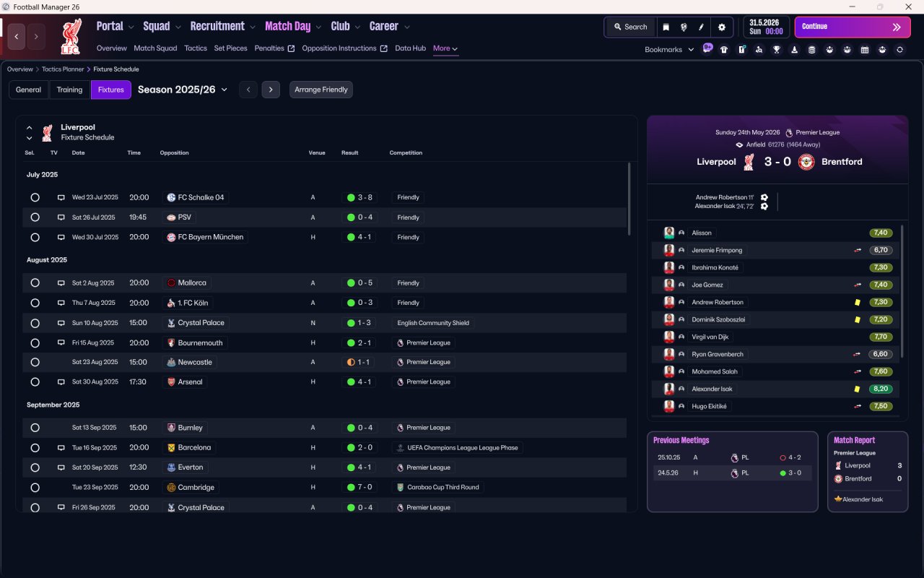Click the Arsenal club badge icon
Screen dimensions: 924x578
[171, 382]
